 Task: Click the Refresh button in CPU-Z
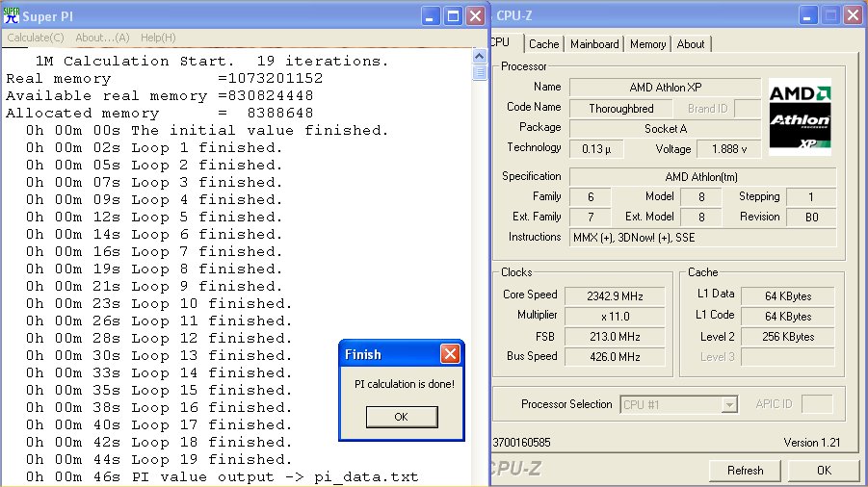(745, 471)
